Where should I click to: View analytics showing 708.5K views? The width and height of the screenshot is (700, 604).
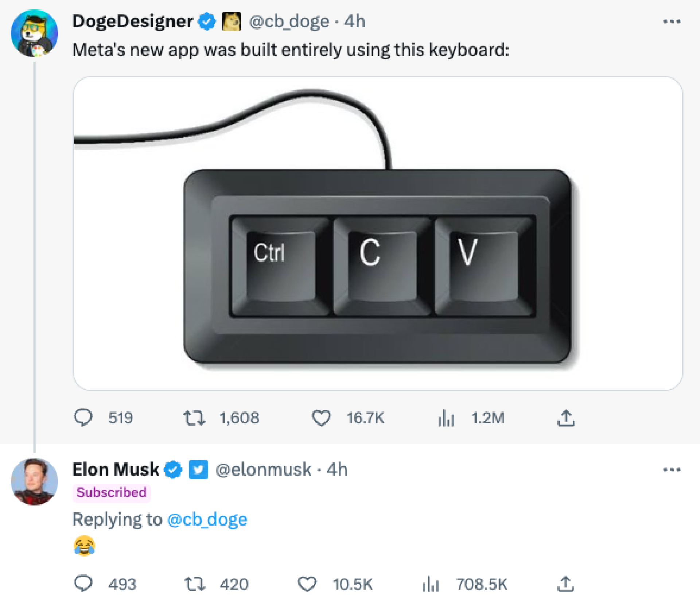pos(431,584)
